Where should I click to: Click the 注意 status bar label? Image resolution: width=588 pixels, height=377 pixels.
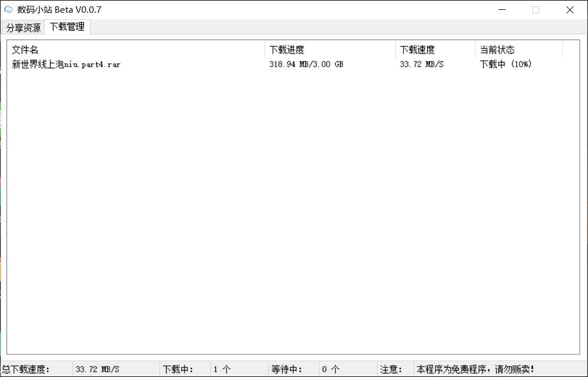pyautogui.click(x=391, y=369)
